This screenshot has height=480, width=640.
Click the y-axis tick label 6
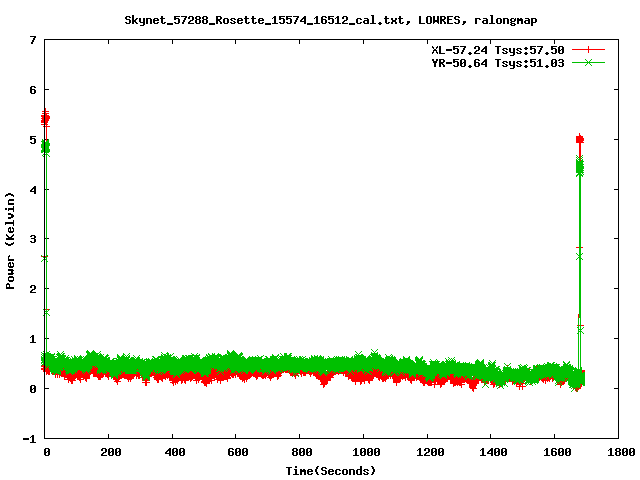[33, 90]
